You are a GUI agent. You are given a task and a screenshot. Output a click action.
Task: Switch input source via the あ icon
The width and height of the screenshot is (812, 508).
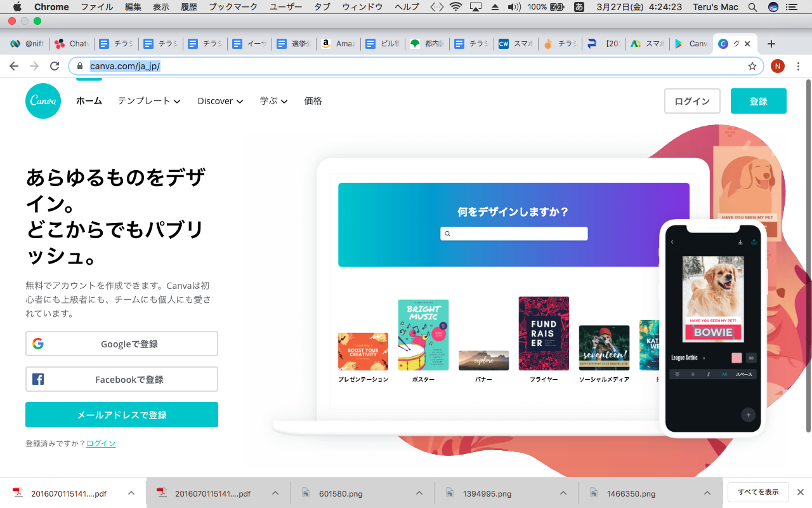pyautogui.click(x=579, y=7)
